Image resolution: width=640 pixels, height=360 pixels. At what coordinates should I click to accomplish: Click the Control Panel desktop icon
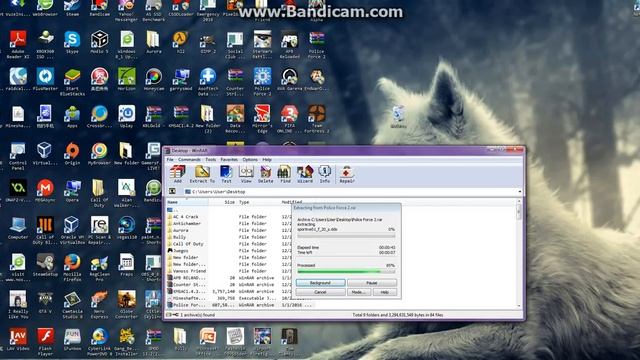coord(18,156)
